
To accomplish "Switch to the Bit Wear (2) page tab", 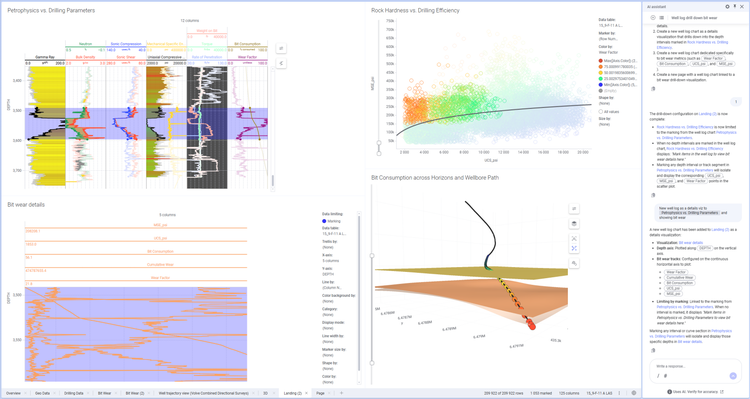I will point(135,393).
